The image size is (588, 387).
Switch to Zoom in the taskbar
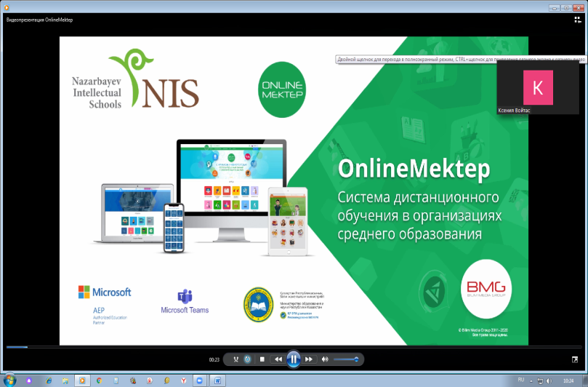[200, 380]
